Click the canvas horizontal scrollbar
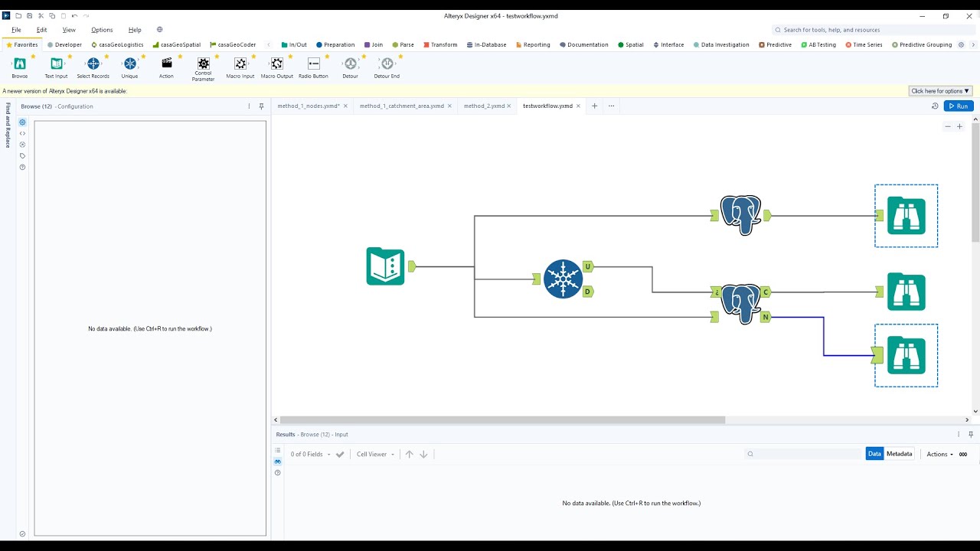Image resolution: width=980 pixels, height=551 pixels. coord(502,420)
